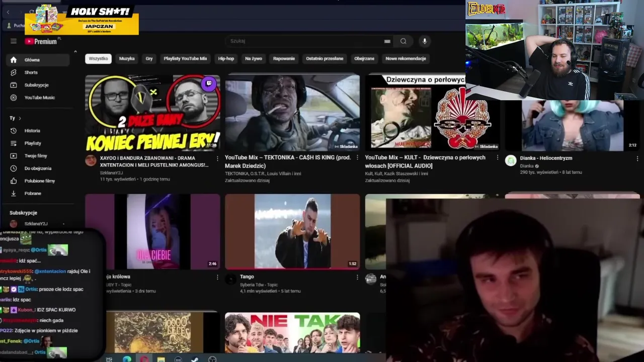Open options menu for Tango video
The height and width of the screenshot is (362, 644).
point(357,277)
